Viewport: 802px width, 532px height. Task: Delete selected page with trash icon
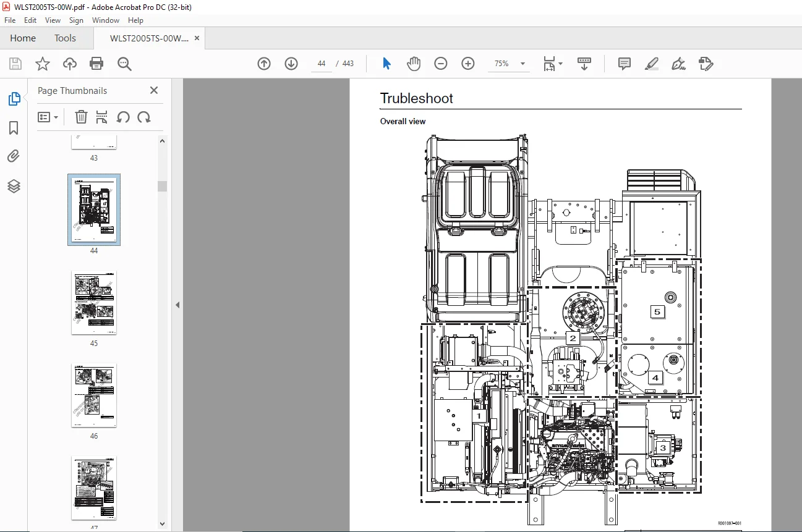82,117
